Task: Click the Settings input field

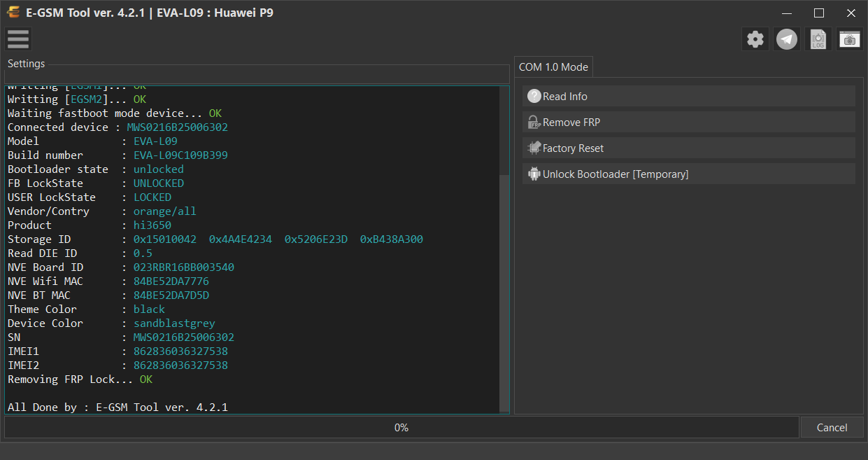Action: pyautogui.click(x=257, y=74)
